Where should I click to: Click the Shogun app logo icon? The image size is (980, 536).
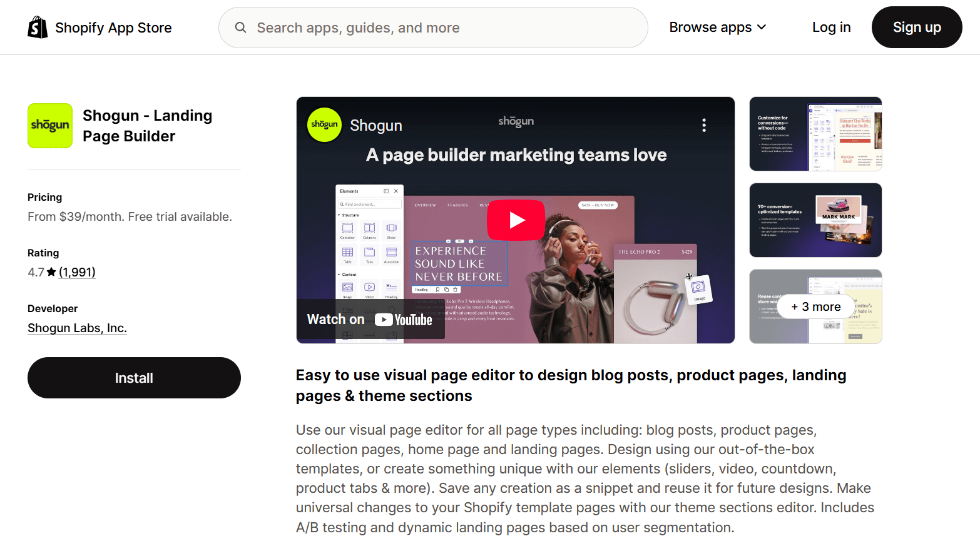pyautogui.click(x=50, y=126)
